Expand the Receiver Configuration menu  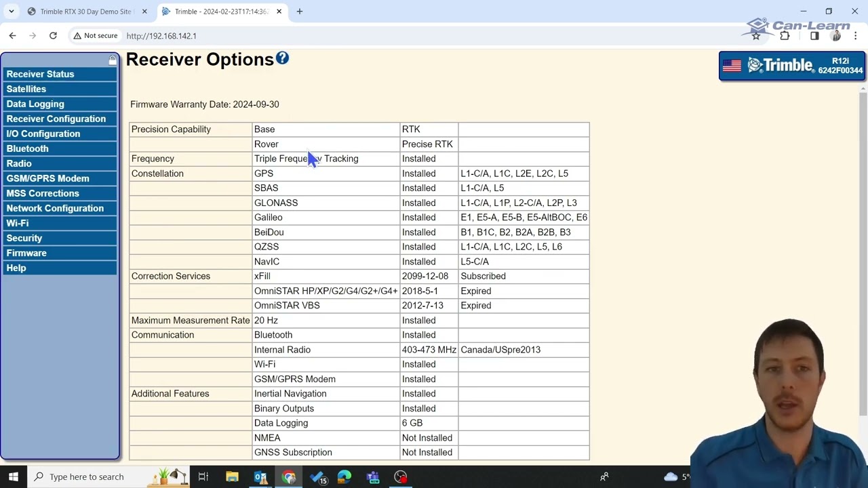click(x=60, y=119)
